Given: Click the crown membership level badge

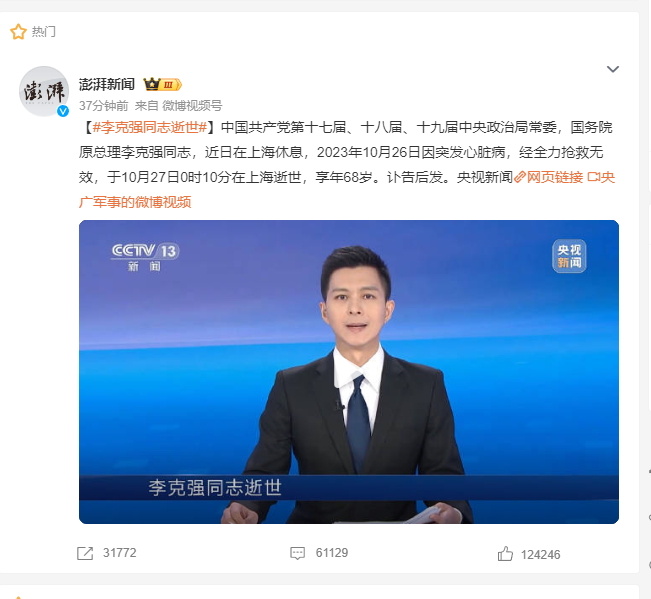Looking at the screenshot, I should [163, 85].
